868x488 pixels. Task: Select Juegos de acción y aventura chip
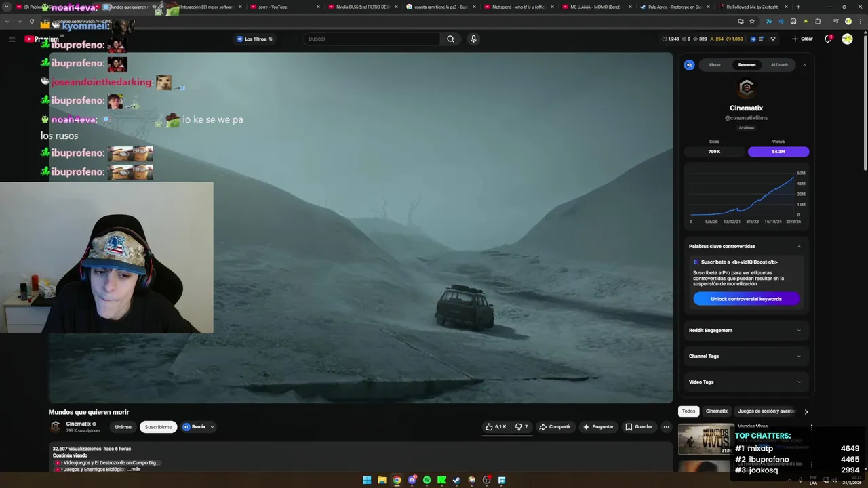pos(766,411)
